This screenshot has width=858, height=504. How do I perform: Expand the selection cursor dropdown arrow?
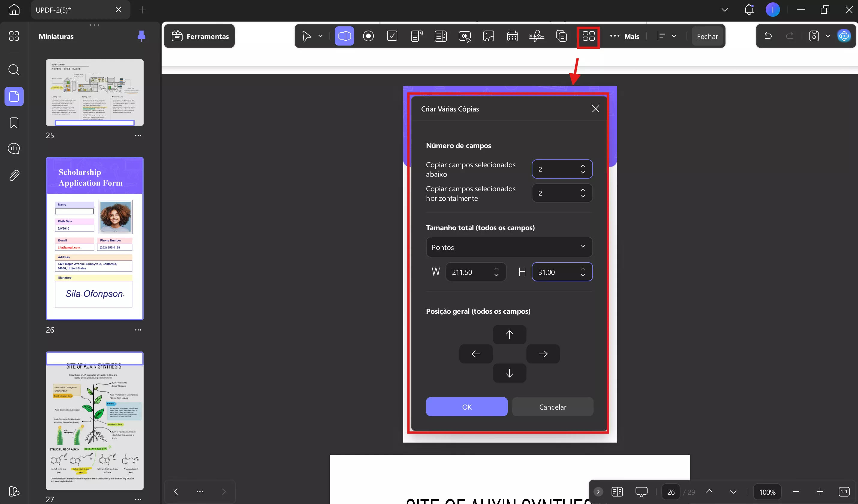[320, 36]
